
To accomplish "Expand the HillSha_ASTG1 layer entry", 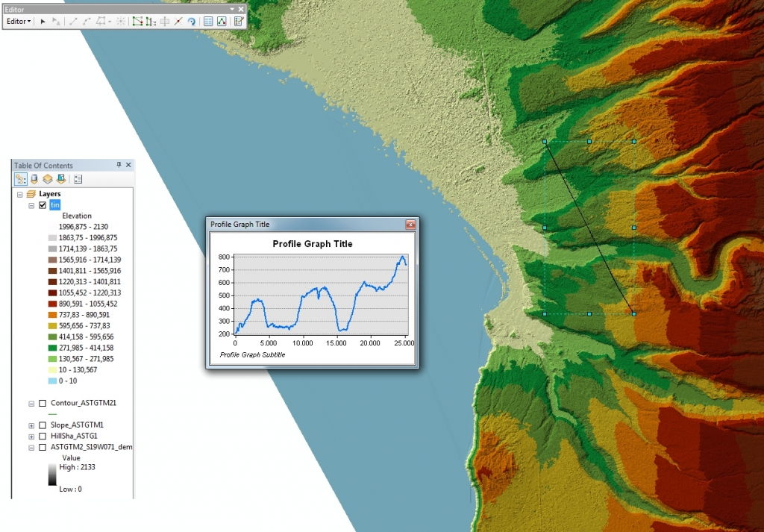I will coord(31,436).
